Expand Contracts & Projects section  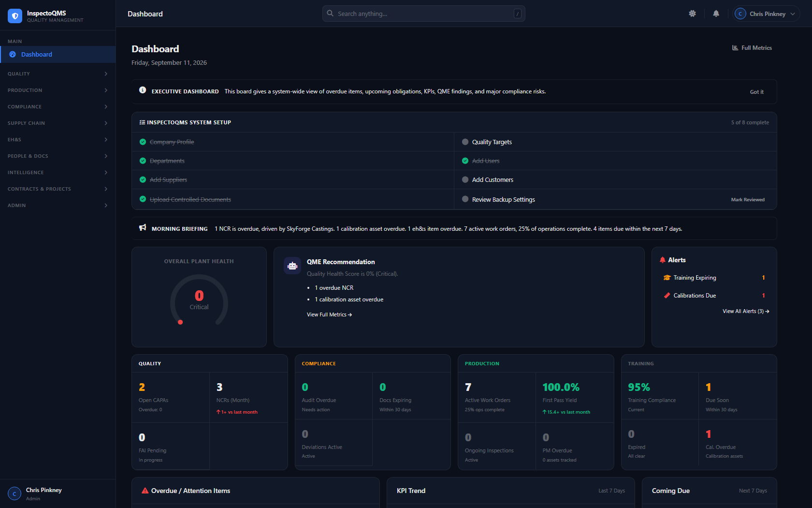coord(58,189)
